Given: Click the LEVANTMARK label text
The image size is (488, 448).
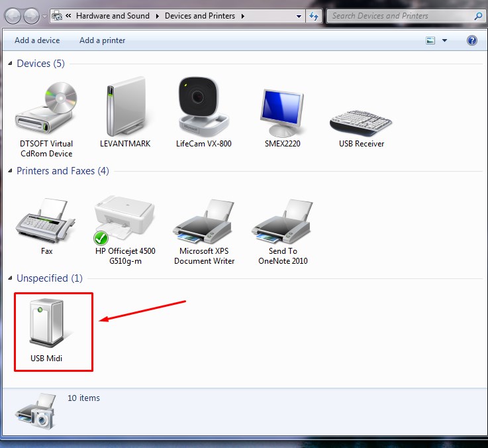Looking at the screenshot, I should tap(125, 144).
